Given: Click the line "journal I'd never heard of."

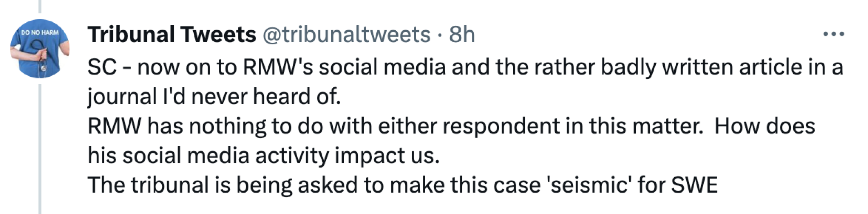Looking at the screenshot, I should (x=214, y=97).
